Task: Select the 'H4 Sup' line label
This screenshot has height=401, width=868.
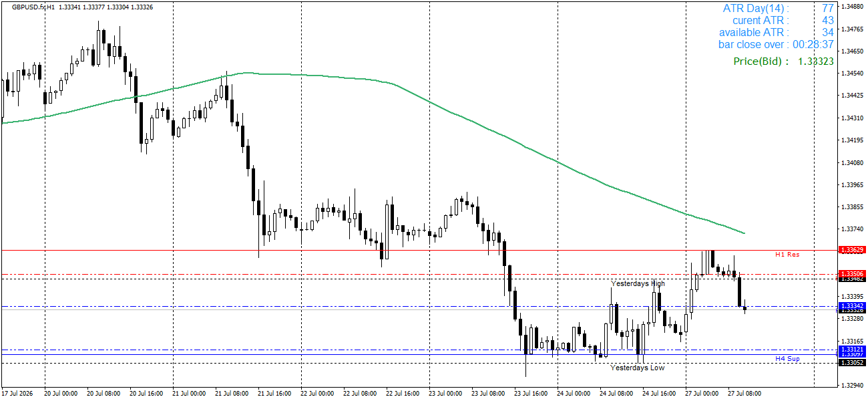Action: tap(787, 359)
